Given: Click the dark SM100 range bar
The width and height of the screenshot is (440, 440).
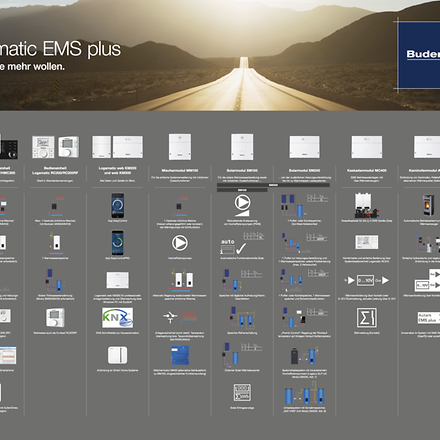Looking at the screenshot, I should pos(242,190).
